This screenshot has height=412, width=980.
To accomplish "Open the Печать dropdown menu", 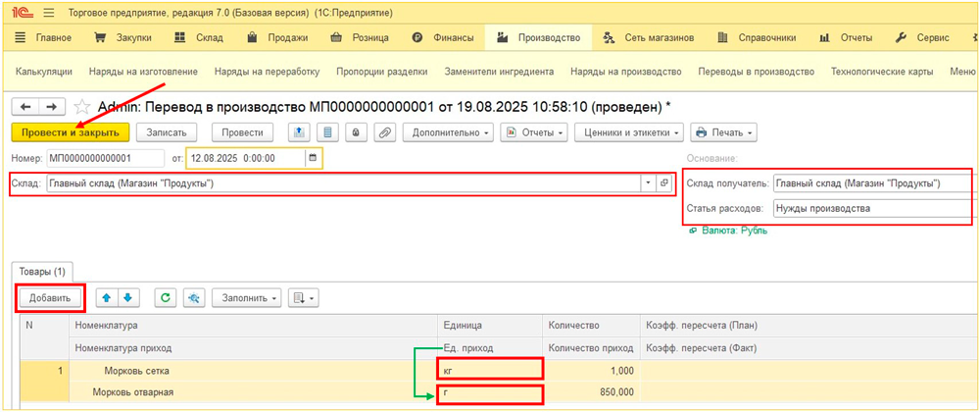I will (x=723, y=132).
